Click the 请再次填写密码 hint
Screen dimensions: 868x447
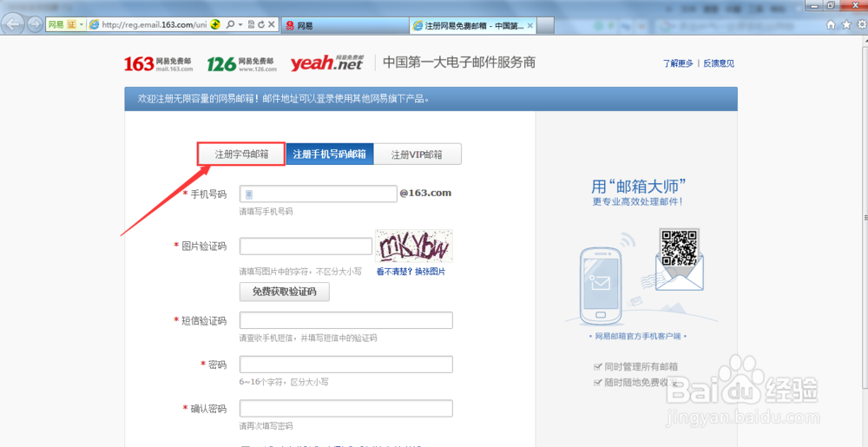(x=266, y=426)
